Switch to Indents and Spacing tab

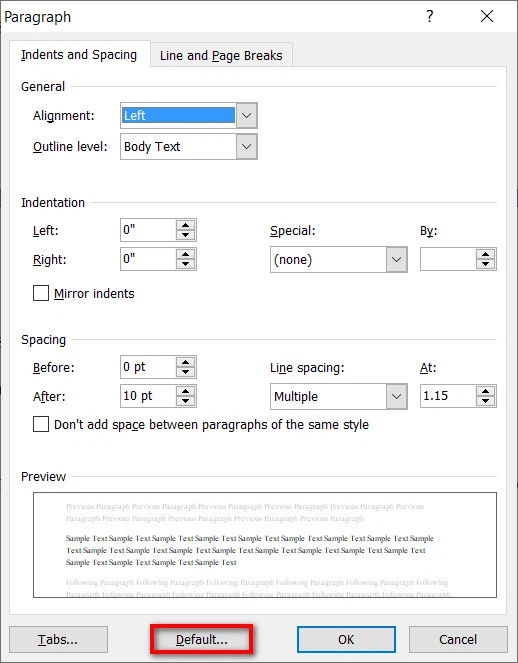(x=79, y=55)
